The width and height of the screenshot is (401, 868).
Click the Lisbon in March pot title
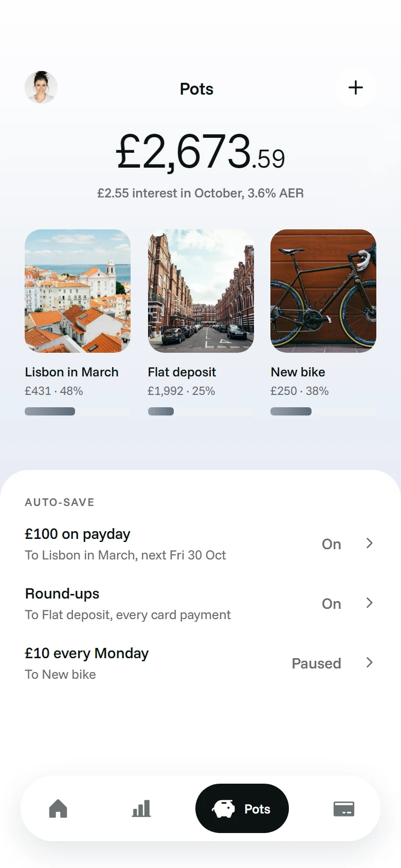(71, 372)
